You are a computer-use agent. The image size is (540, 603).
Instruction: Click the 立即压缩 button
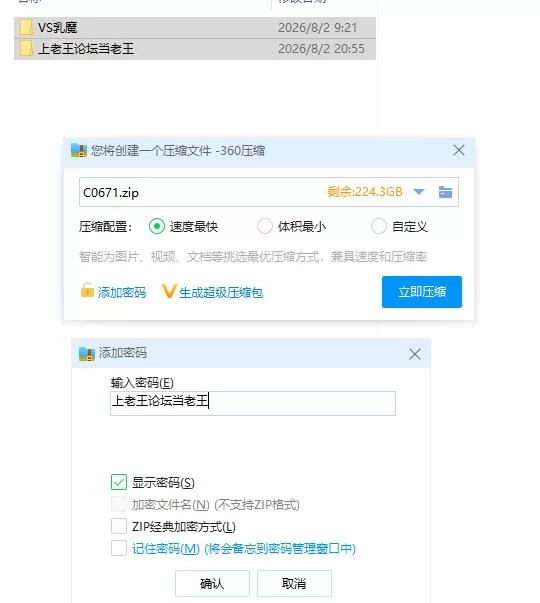[x=422, y=292]
